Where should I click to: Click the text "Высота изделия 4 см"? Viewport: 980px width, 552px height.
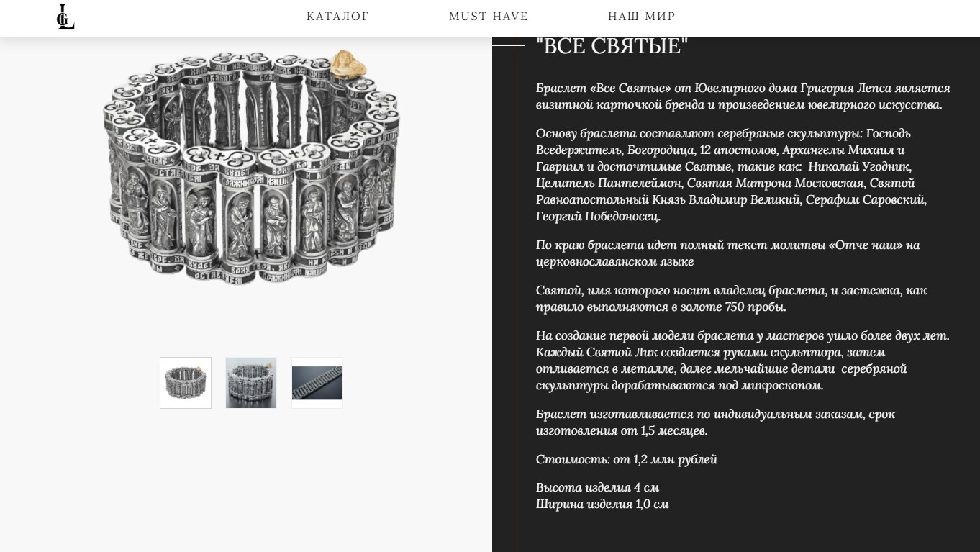(x=598, y=487)
